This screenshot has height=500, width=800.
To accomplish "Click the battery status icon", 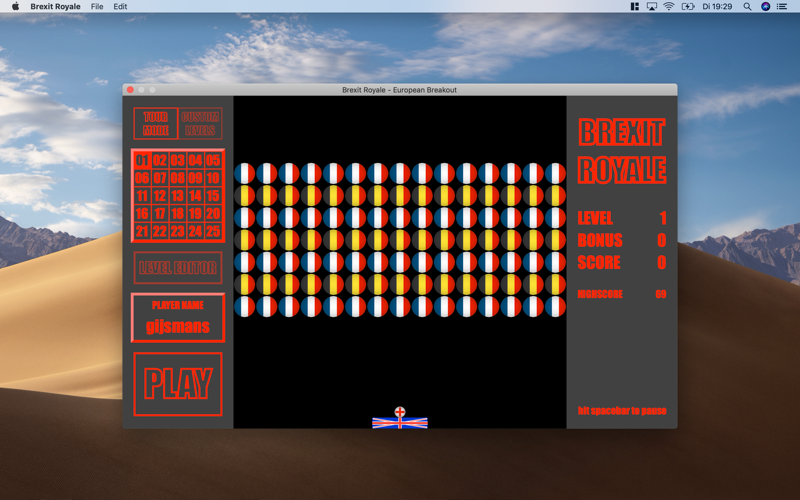I will point(688,6).
